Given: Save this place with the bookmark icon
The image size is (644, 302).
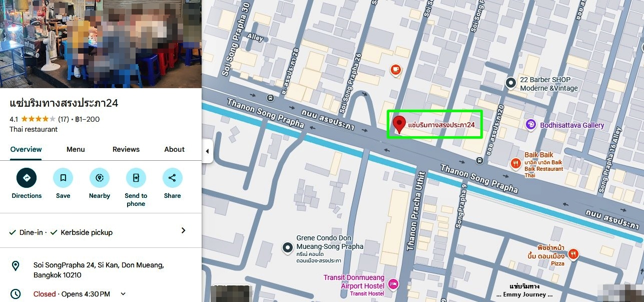Looking at the screenshot, I should [x=63, y=178].
